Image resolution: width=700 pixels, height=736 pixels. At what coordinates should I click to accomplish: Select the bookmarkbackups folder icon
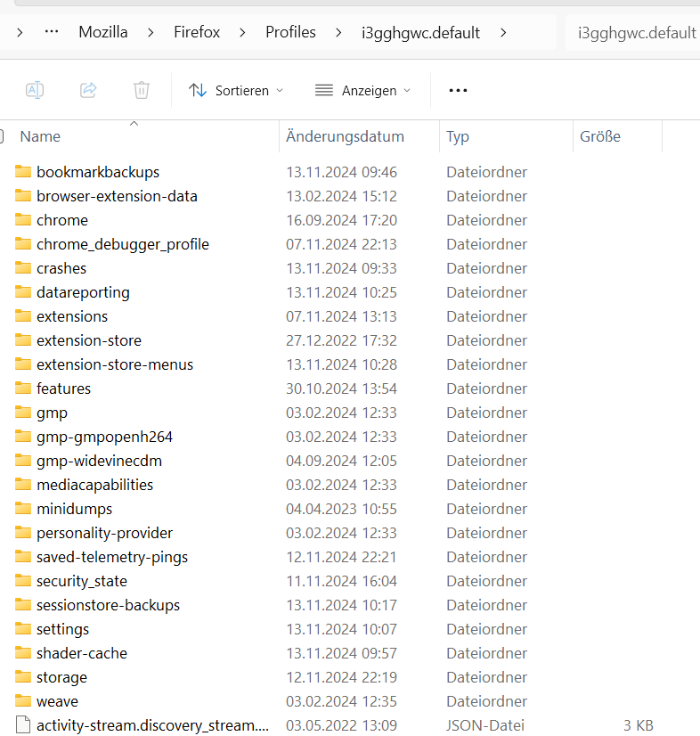(x=23, y=171)
